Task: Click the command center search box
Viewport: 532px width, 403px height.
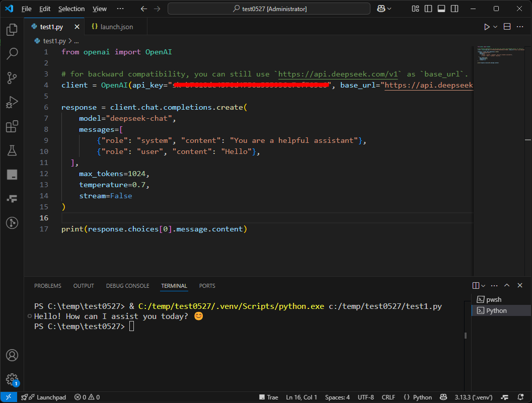Action: (x=269, y=9)
